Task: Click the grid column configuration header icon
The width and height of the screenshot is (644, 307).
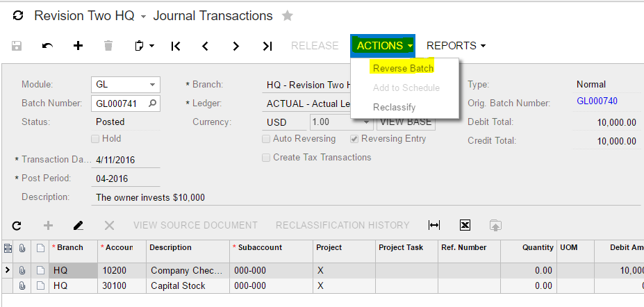Action: coord(8,248)
